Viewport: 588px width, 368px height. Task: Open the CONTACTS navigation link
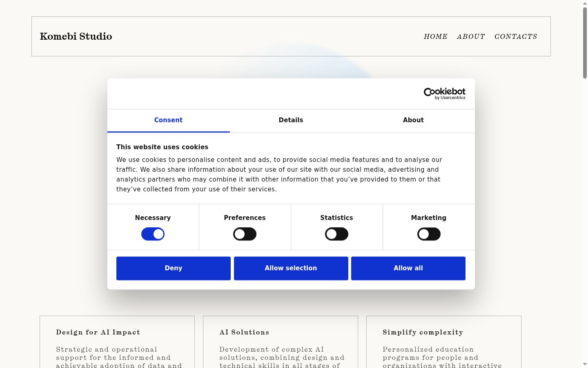tap(516, 36)
